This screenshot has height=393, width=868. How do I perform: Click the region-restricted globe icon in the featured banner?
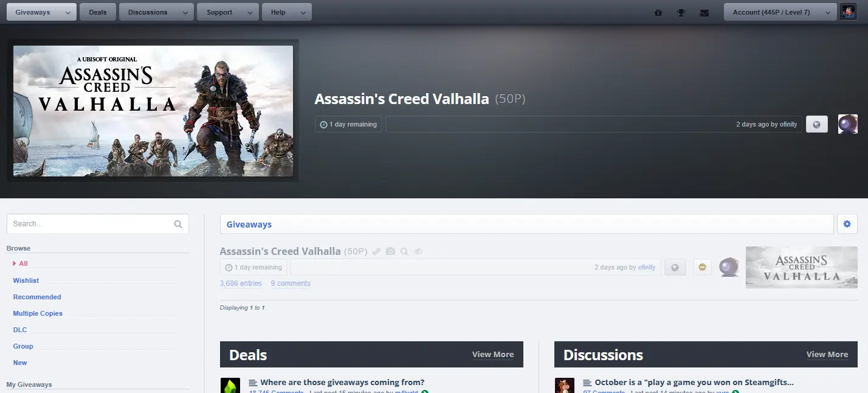817,124
